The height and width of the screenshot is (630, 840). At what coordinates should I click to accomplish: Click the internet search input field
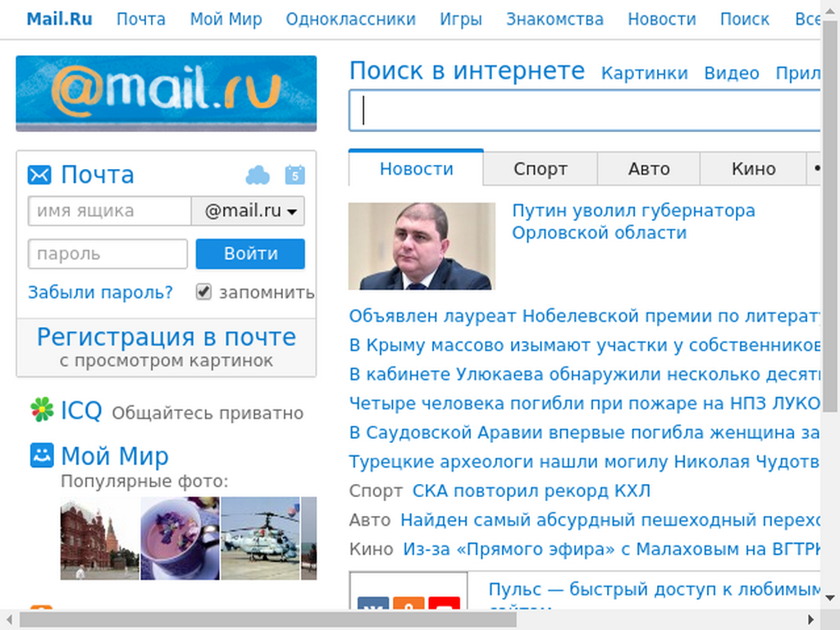click(x=584, y=111)
